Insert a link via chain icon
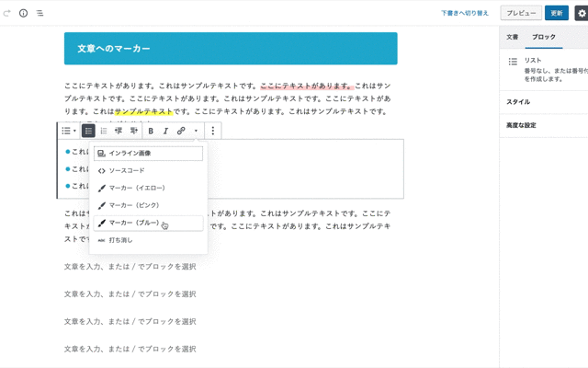Screen dimensions: 588x368 pyautogui.click(x=181, y=131)
